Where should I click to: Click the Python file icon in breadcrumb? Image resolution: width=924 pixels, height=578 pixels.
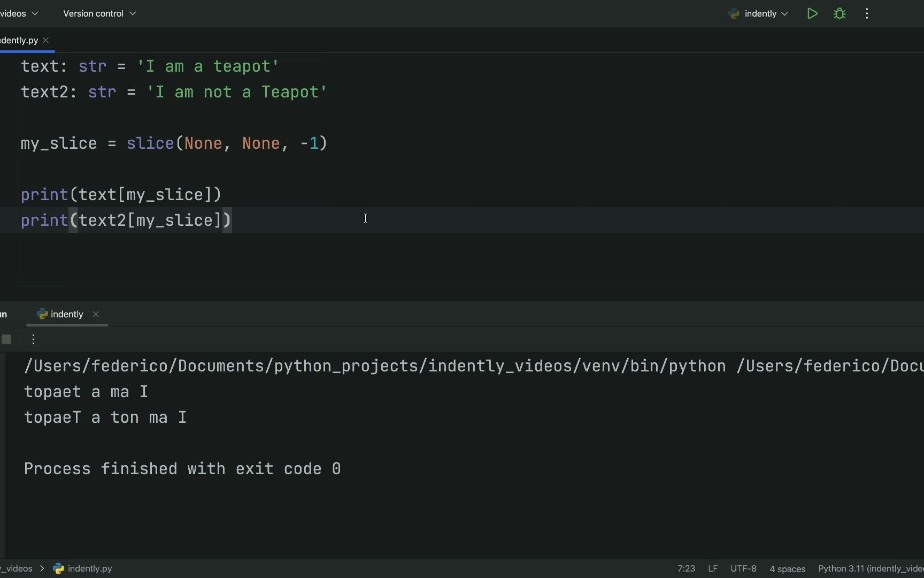59,568
